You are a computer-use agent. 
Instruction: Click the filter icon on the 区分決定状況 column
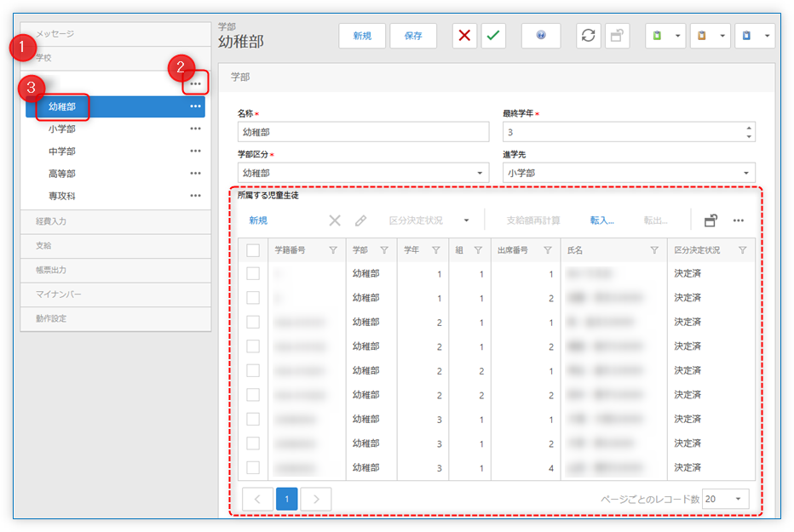click(742, 249)
